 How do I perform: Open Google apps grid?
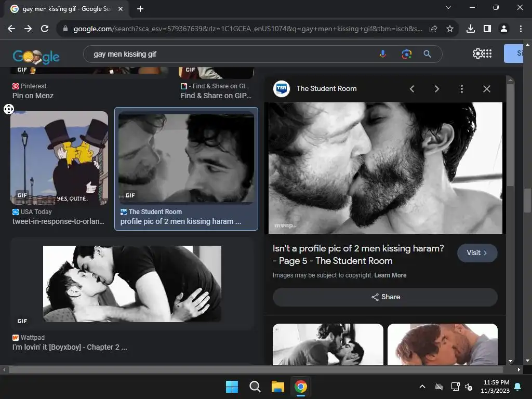[487, 54]
